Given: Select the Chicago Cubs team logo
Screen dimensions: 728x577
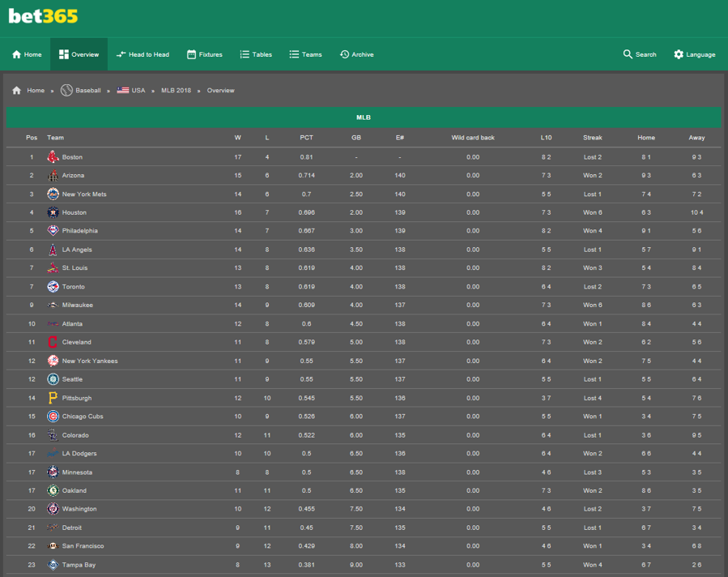Looking at the screenshot, I should [x=53, y=417].
